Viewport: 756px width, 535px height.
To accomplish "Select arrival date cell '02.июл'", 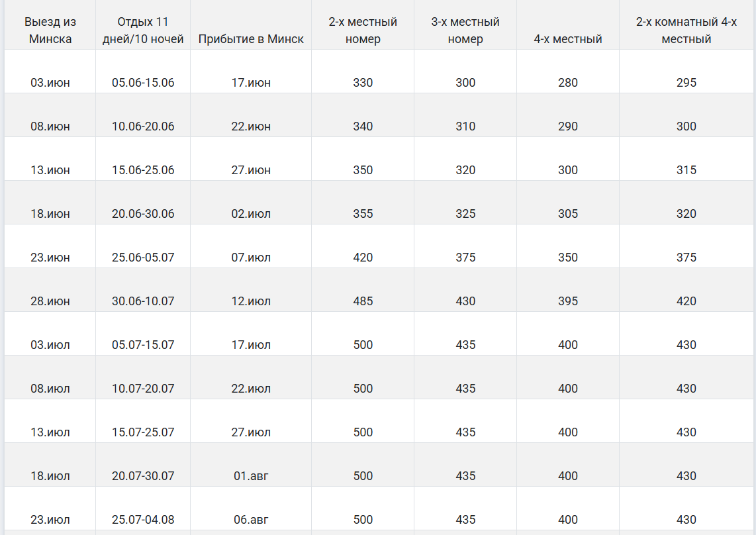I will [251, 214].
